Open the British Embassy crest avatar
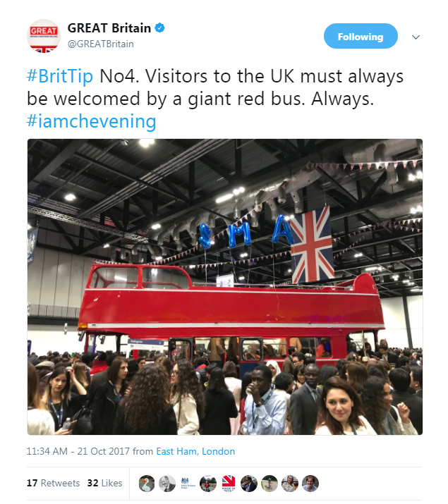 [188, 484]
